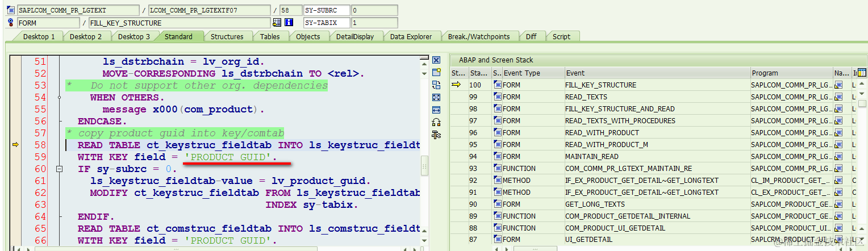This screenshot has width=868, height=251.
Task: Open the Data Explorer tab
Action: click(411, 36)
